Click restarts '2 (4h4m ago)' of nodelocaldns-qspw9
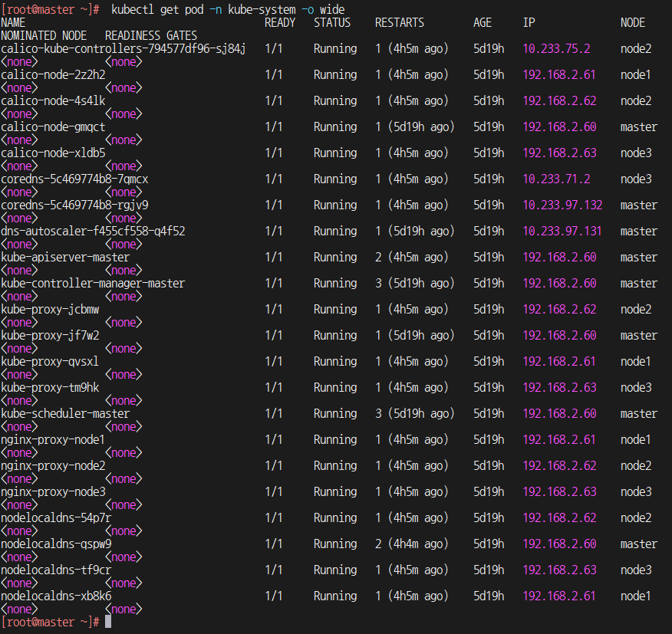The image size is (672, 634). click(x=411, y=544)
